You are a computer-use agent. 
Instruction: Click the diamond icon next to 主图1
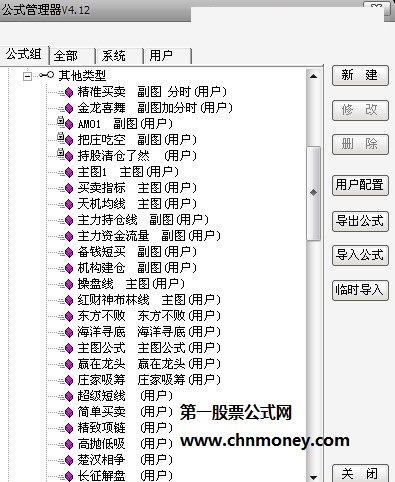(x=69, y=172)
